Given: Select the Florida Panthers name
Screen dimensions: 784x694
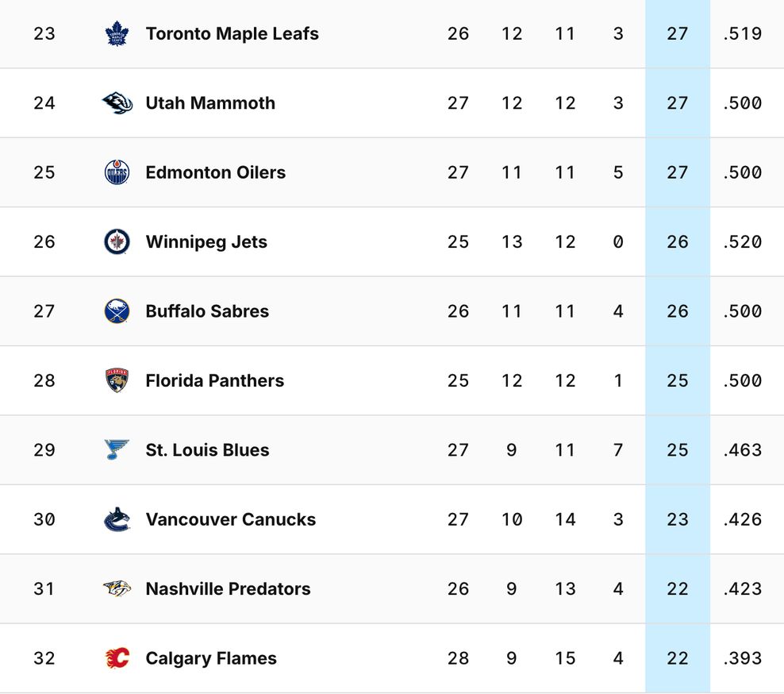Looking at the screenshot, I should coord(214,380).
